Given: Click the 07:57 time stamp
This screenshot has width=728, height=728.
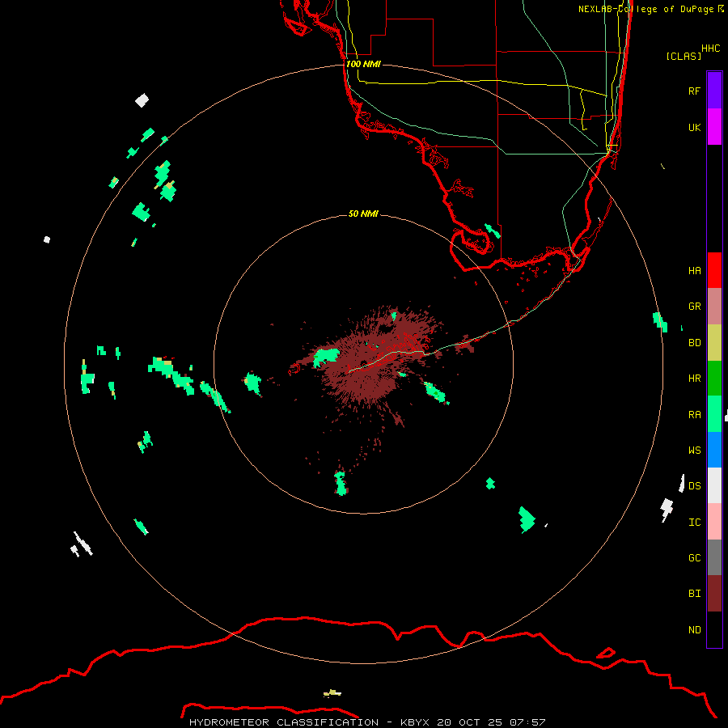Looking at the screenshot, I should (x=527, y=722).
